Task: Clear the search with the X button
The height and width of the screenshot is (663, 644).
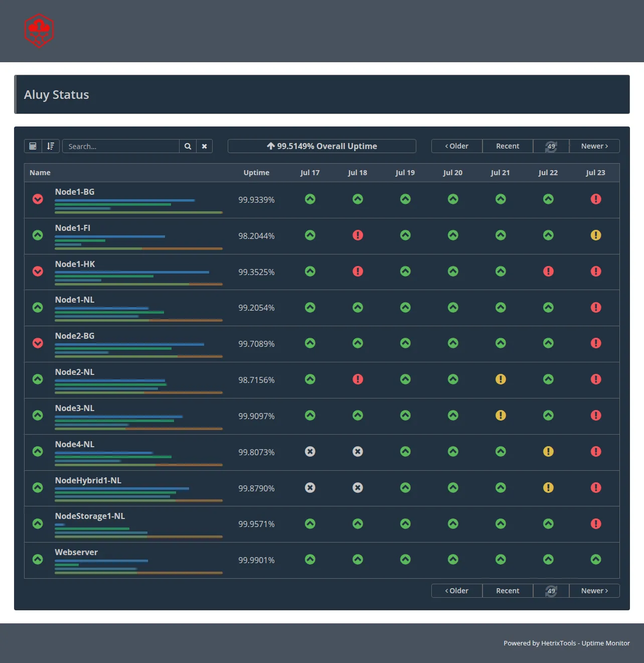Action: click(204, 146)
